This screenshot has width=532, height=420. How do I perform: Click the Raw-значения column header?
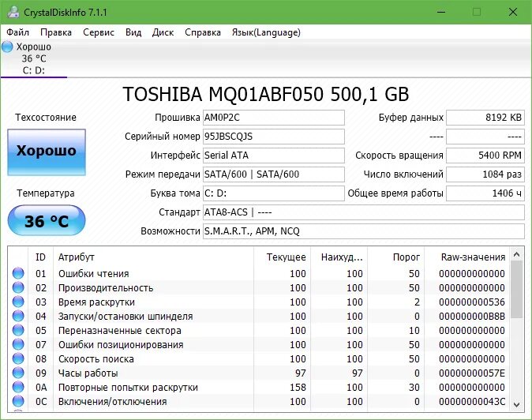(x=466, y=257)
